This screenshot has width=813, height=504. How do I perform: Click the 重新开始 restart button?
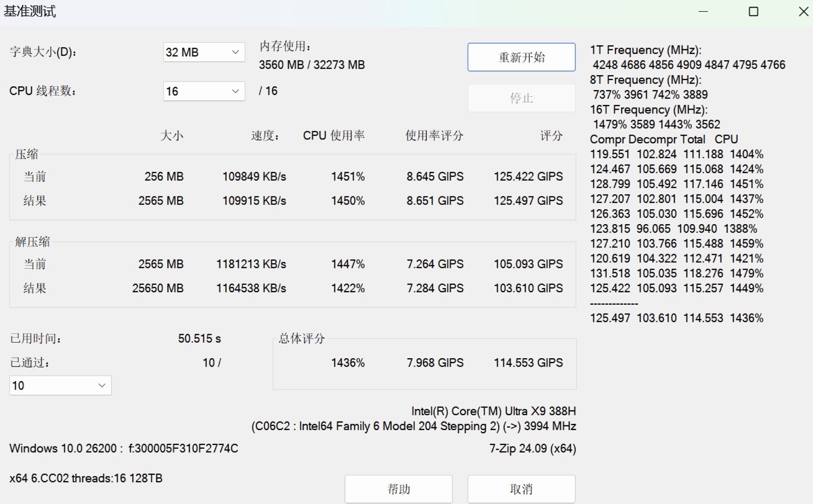(x=520, y=56)
